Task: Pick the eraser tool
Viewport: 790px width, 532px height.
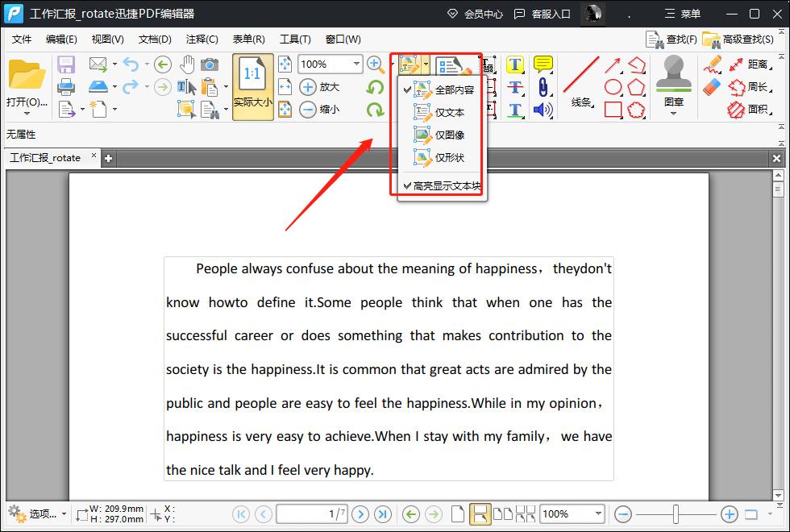Action: pyautogui.click(x=712, y=86)
